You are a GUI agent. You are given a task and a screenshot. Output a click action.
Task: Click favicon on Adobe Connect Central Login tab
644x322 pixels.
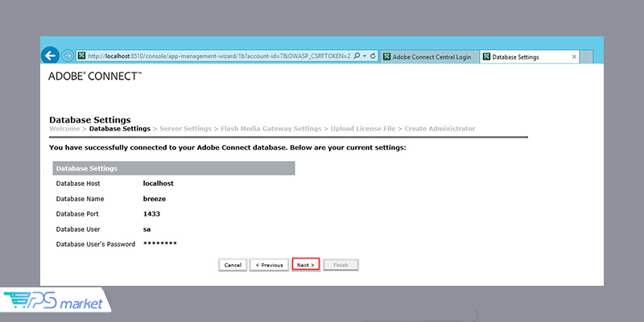[x=387, y=57]
